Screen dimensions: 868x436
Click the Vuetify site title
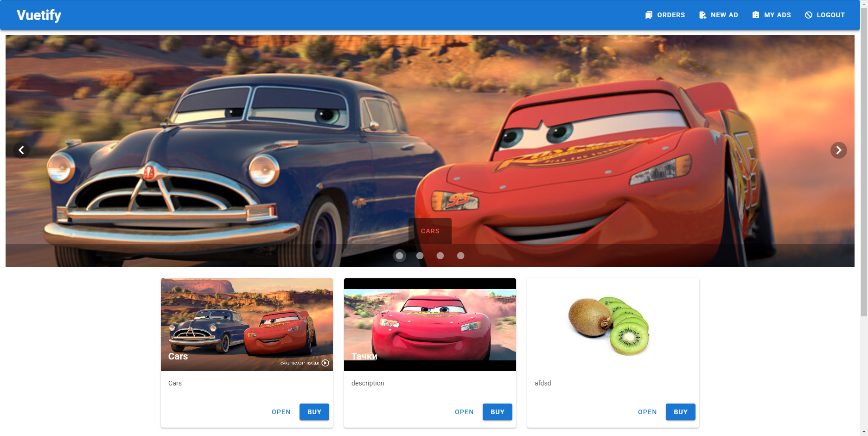coord(39,15)
